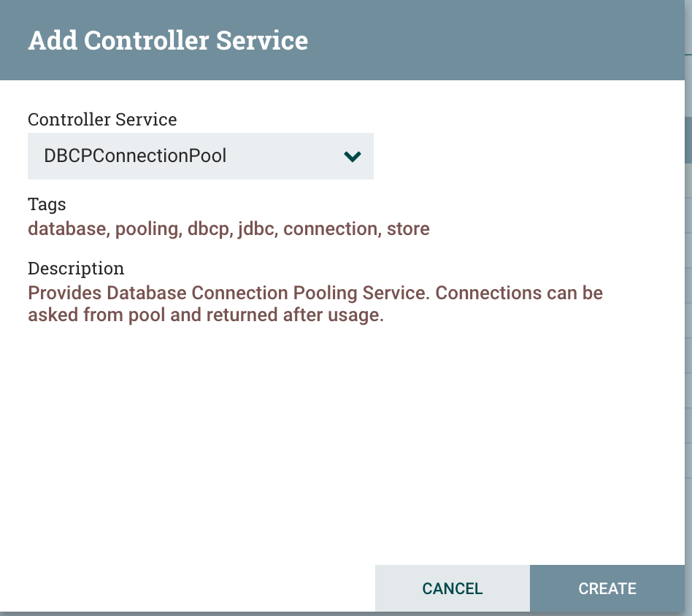Click the "Controller Service" field label

[x=102, y=119]
